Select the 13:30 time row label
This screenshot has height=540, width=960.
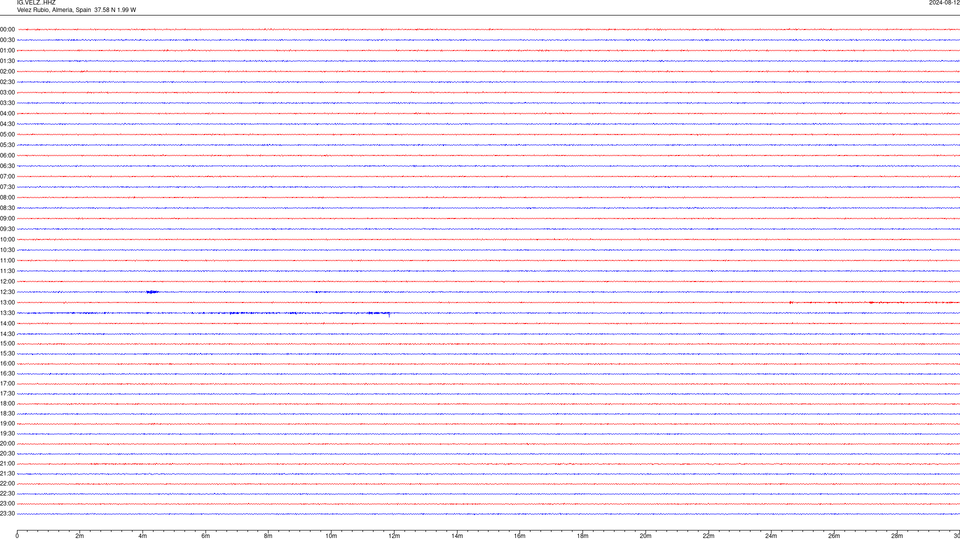(7, 313)
